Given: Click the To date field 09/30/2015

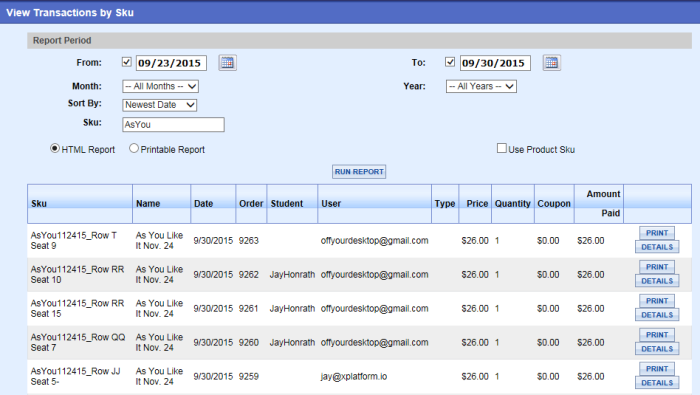Looking at the screenshot, I should (x=495, y=63).
